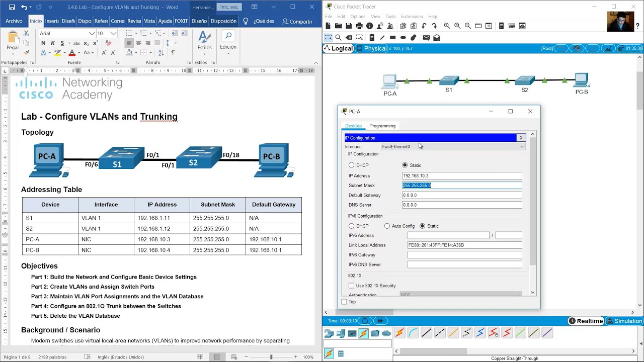Enable Use 802.1X Security checkbox

[351, 286]
